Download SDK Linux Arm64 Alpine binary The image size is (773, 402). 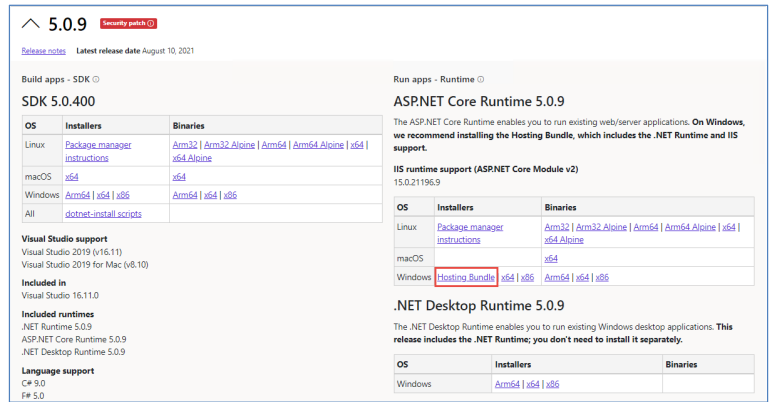tap(318, 145)
